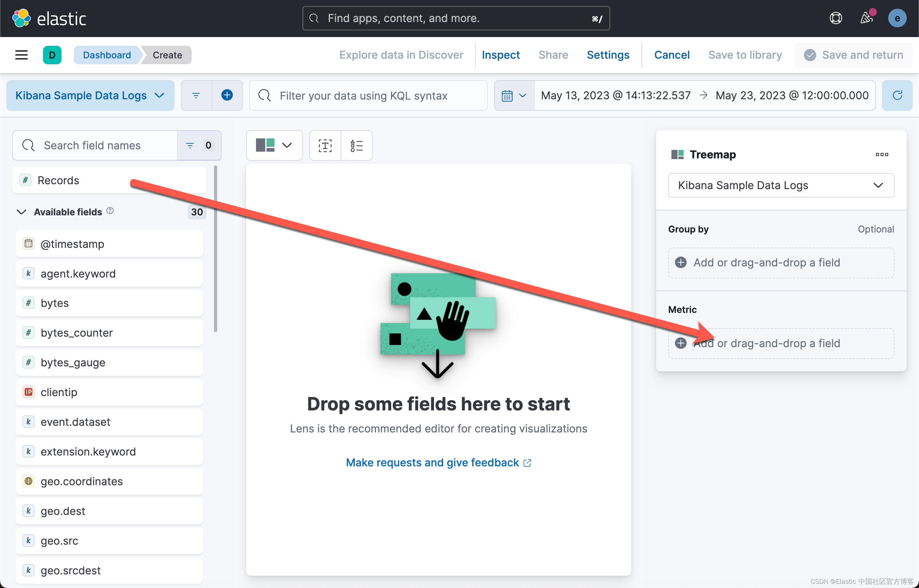The width and height of the screenshot is (919, 588).
Task: Click the Create breadcrumb
Action: click(x=167, y=55)
